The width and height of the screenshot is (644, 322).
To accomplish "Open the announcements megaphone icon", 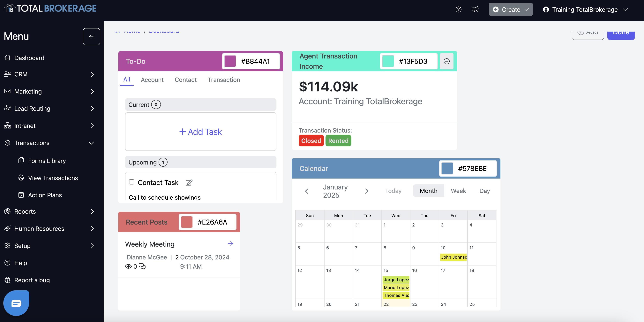I will [475, 10].
